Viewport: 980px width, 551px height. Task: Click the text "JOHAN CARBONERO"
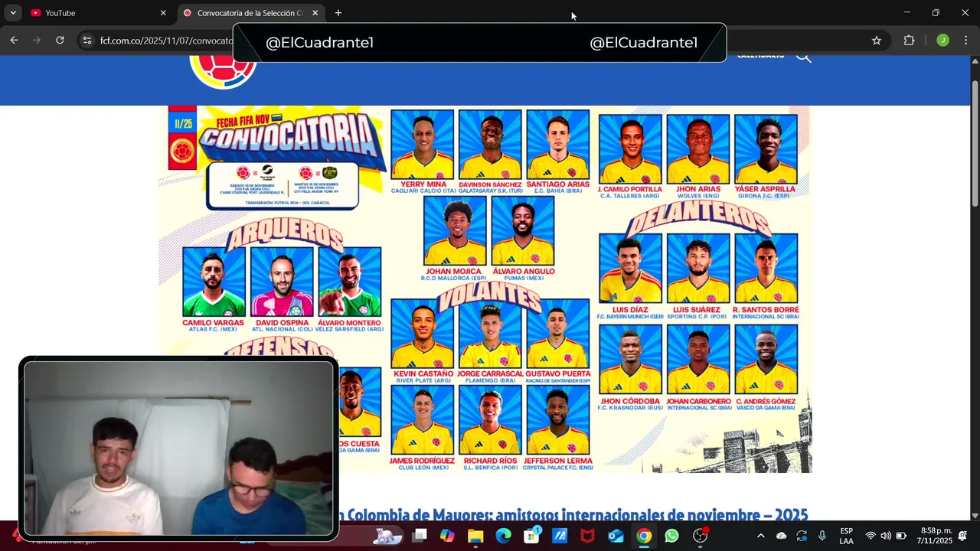(699, 401)
